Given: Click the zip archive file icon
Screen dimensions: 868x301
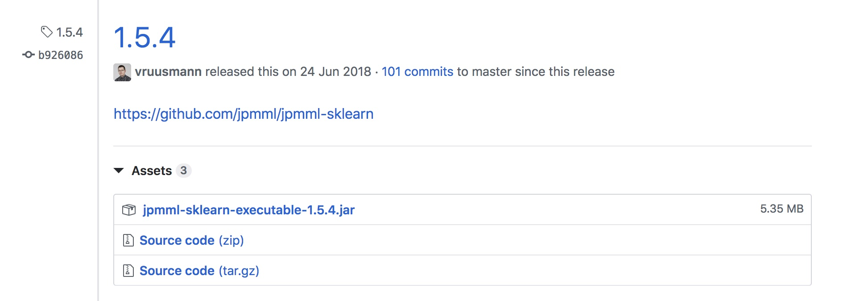Looking at the screenshot, I should (128, 240).
